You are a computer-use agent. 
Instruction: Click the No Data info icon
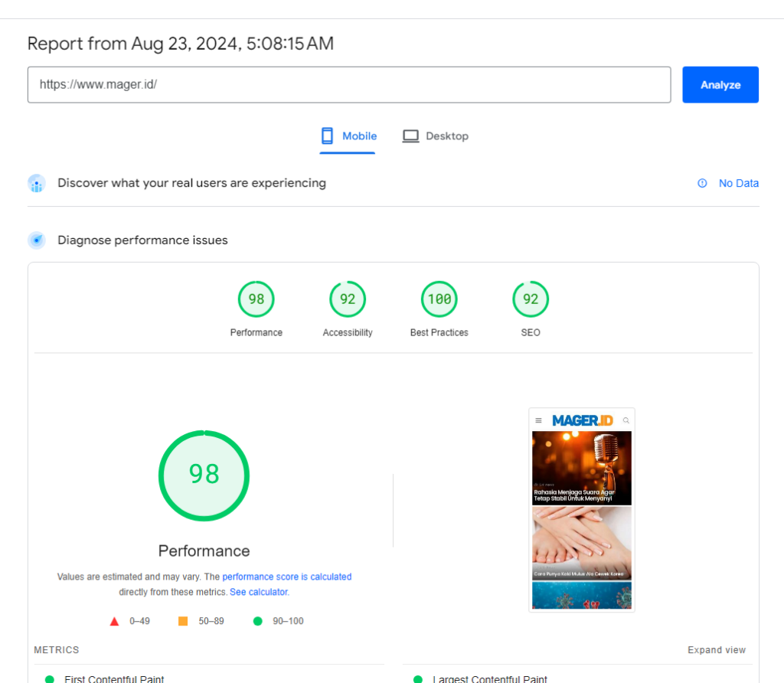click(702, 184)
